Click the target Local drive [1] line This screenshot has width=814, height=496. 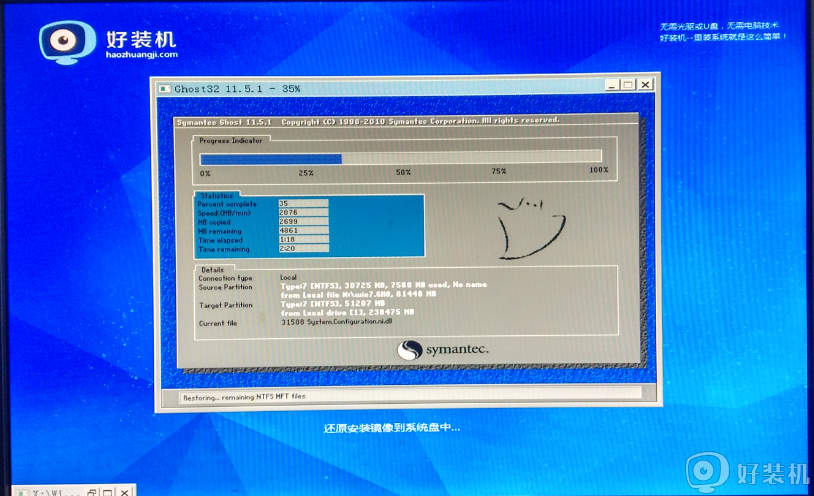click(347, 312)
